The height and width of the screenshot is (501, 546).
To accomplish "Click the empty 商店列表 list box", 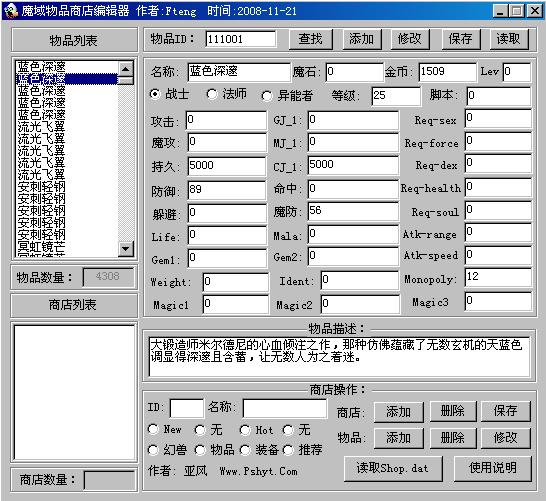I will (x=74, y=392).
